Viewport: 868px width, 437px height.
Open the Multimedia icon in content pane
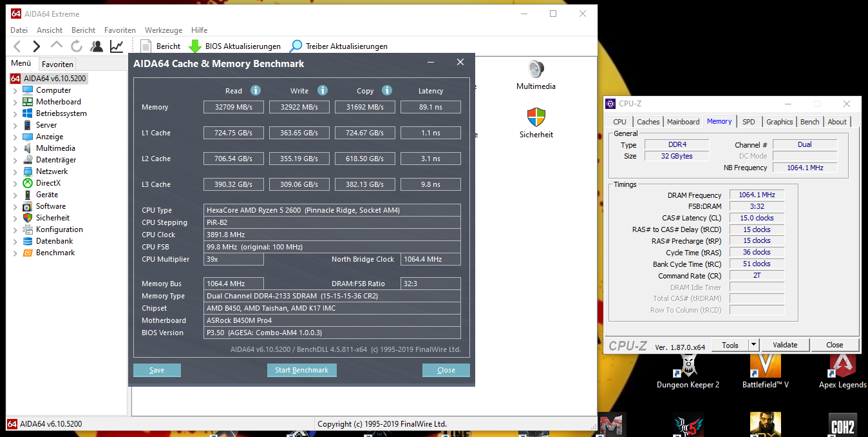(536, 75)
